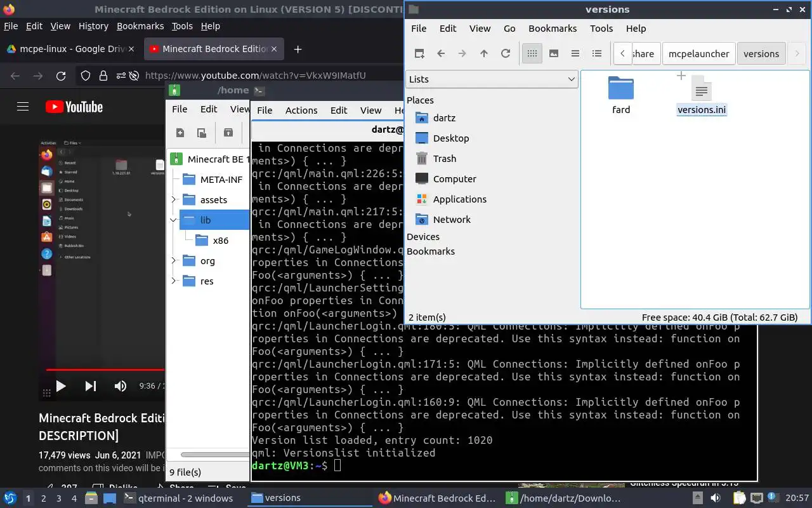The width and height of the screenshot is (812, 508).
Task: Skip to next YouTube video
Action: point(91,386)
